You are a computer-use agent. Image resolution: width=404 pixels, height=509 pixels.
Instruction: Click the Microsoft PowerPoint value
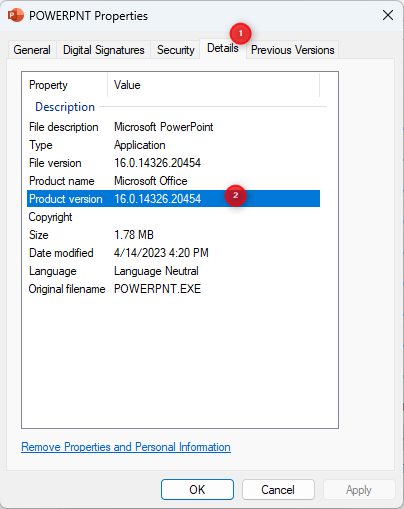tap(164, 127)
